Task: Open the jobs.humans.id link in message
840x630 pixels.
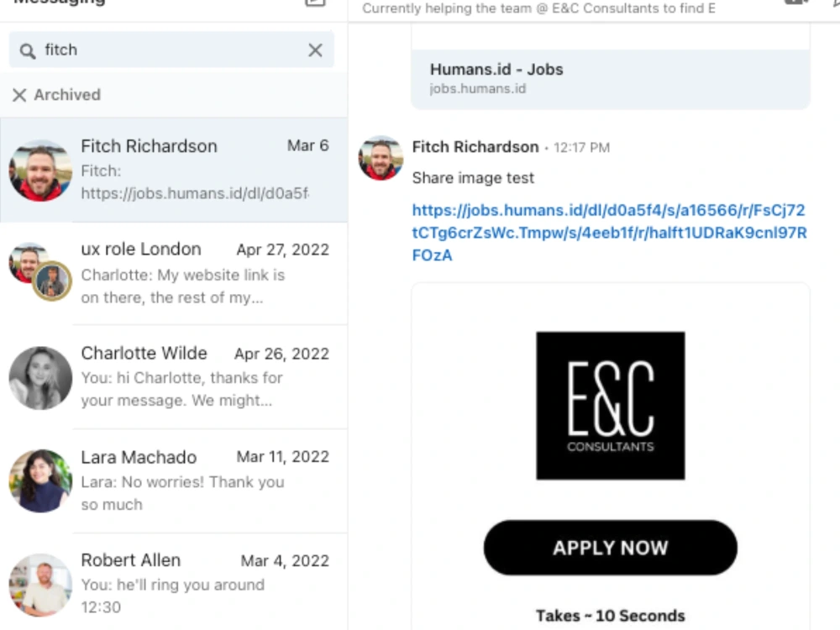Action: point(610,233)
